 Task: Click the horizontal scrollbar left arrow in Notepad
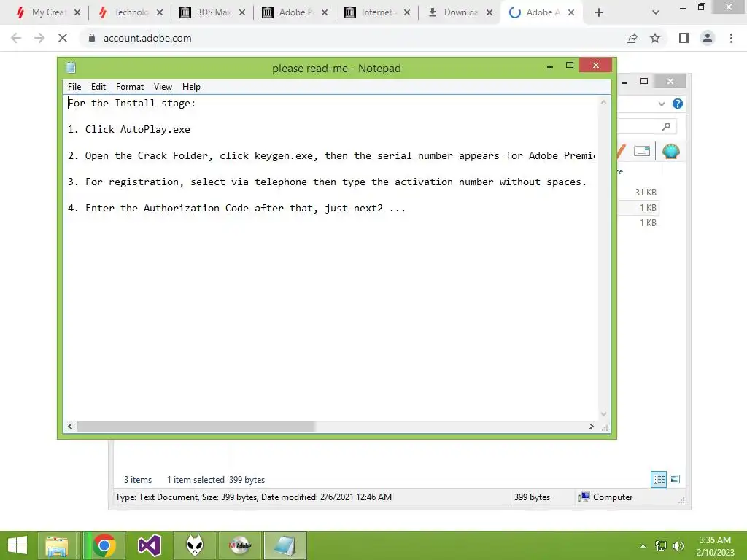point(71,426)
